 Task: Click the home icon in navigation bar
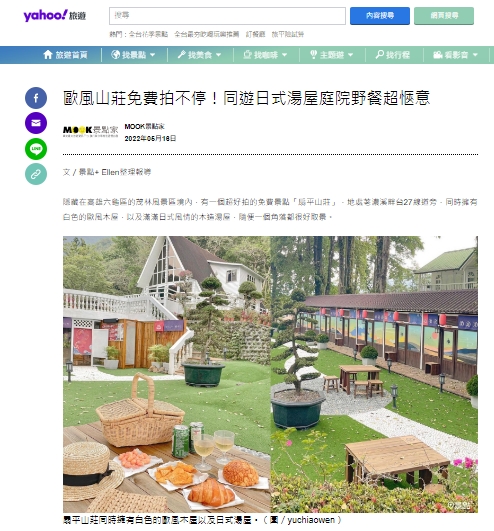pyautogui.click(x=48, y=55)
